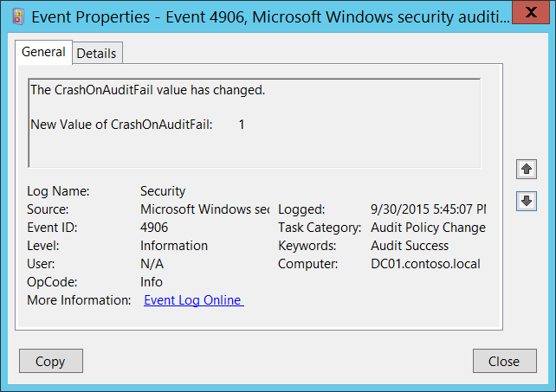Go to previous event with up arrow
This screenshot has height=392, width=556.
coord(526,169)
